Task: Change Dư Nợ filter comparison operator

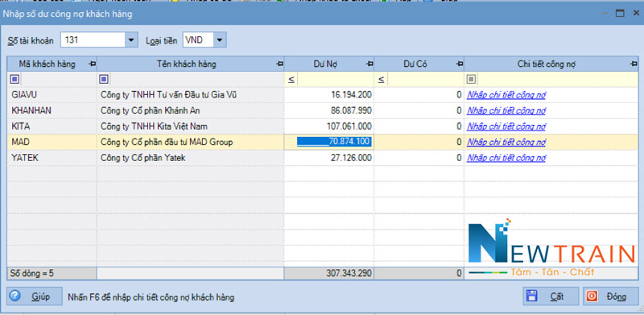Action: point(291,80)
